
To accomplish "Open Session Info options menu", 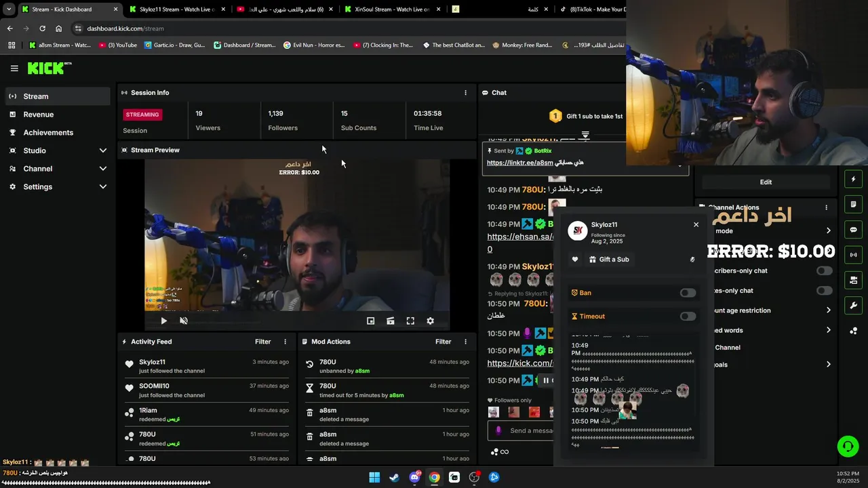I will point(465,93).
